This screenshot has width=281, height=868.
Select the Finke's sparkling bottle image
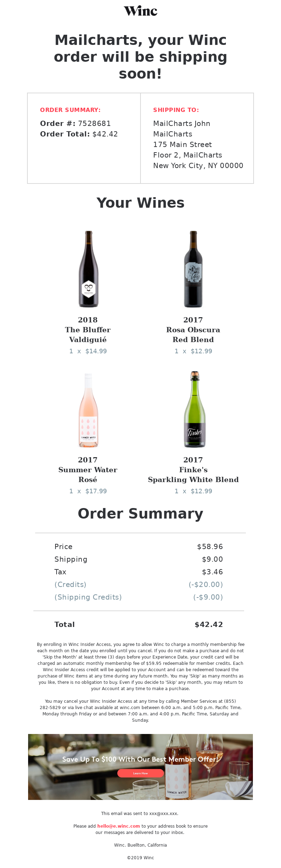point(195,409)
